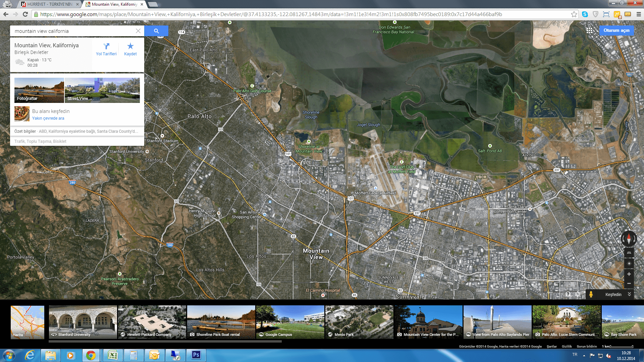Open the Shoreline Park Boat rental photo

pyautogui.click(x=221, y=322)
